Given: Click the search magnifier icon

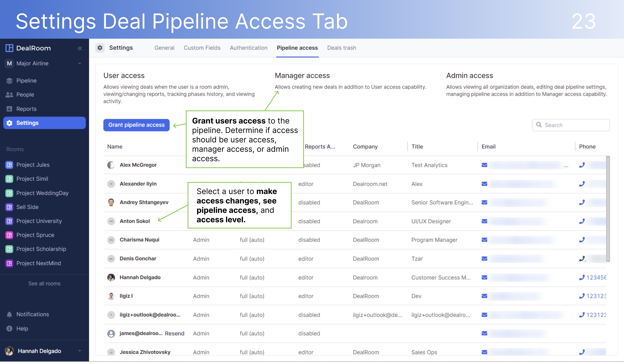Looking at the screenshot, I should point(539,125).
